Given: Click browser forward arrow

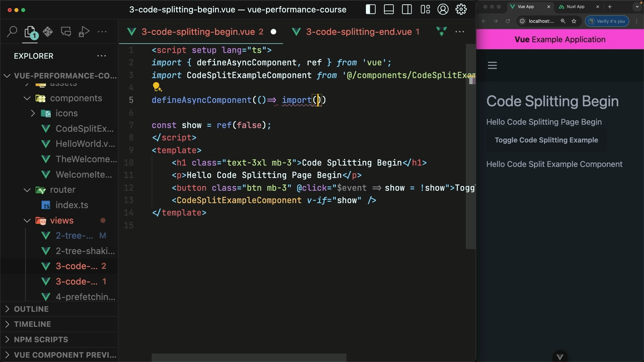Looking at the screenshot, I should 496,21.
